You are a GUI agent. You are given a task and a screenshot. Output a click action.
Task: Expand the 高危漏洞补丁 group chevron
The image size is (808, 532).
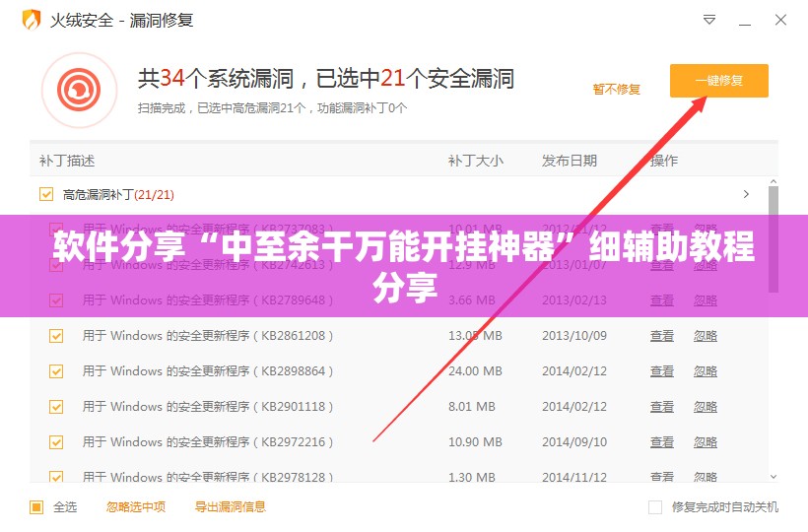[746, 194]
